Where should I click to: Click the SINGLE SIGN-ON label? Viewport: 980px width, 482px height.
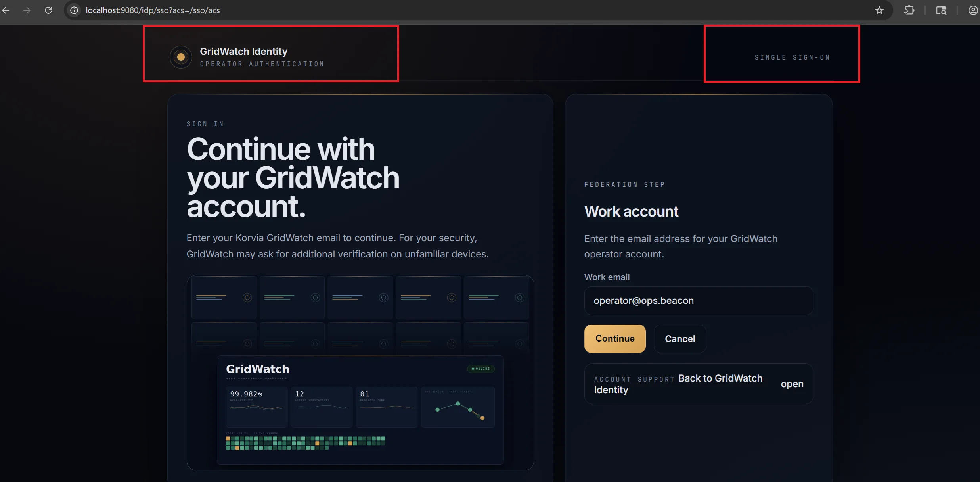[x=792, y=57]
